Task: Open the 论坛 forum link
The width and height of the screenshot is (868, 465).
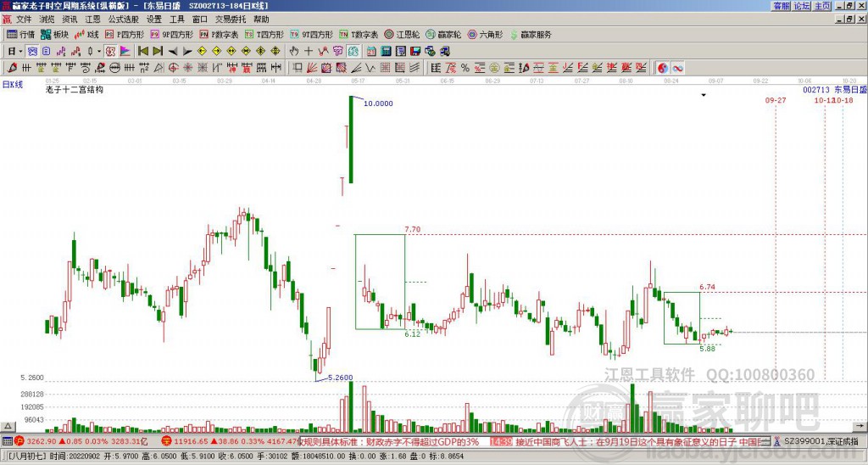Action: 801,6
